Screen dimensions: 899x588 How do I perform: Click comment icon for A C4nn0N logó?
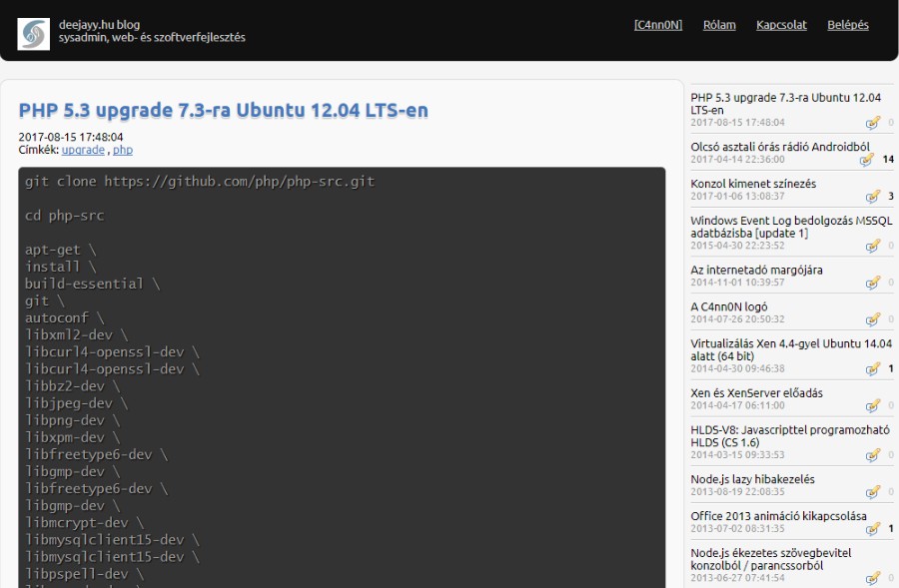click(x=873, y=319)
